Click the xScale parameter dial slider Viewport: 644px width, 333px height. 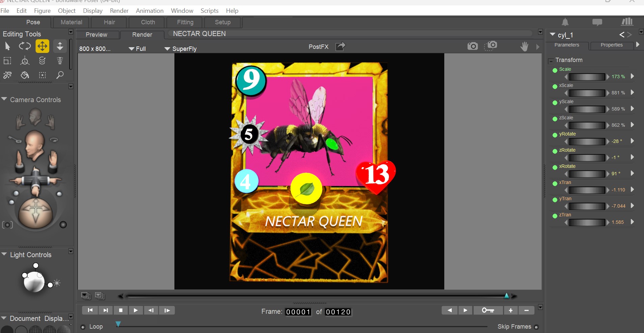point(587,93)
